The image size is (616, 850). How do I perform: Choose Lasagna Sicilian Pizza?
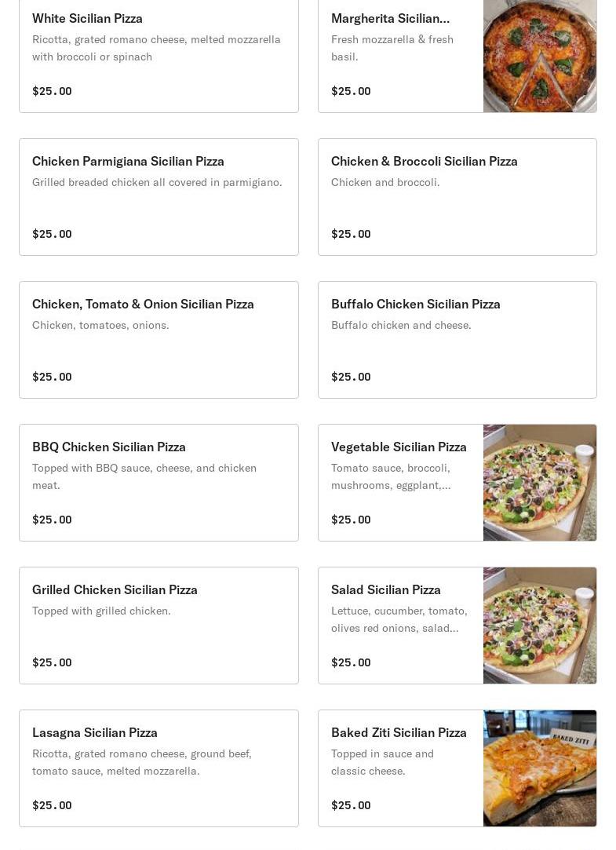click(x=95, y=732)
